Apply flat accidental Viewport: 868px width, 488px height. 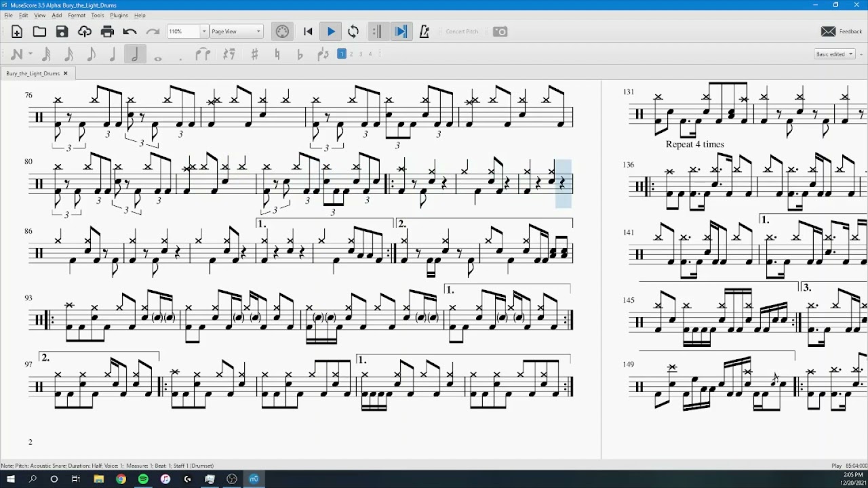pyautogui.click(x=300, y=54)
